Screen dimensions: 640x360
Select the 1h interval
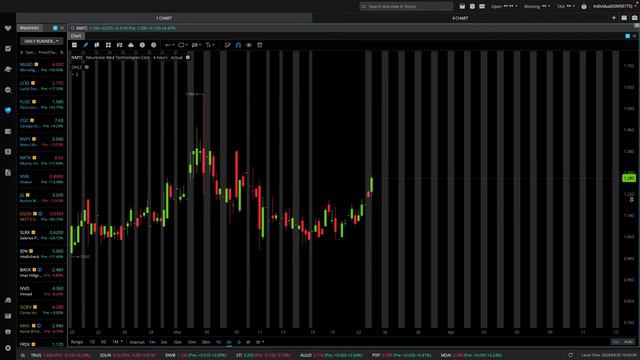pos(218,342)
